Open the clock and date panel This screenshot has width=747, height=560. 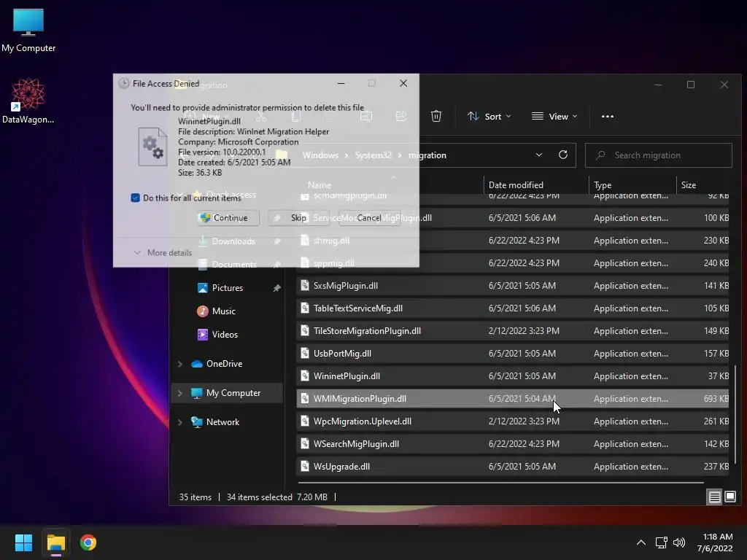pyautogui.click(x=715, y=542)
